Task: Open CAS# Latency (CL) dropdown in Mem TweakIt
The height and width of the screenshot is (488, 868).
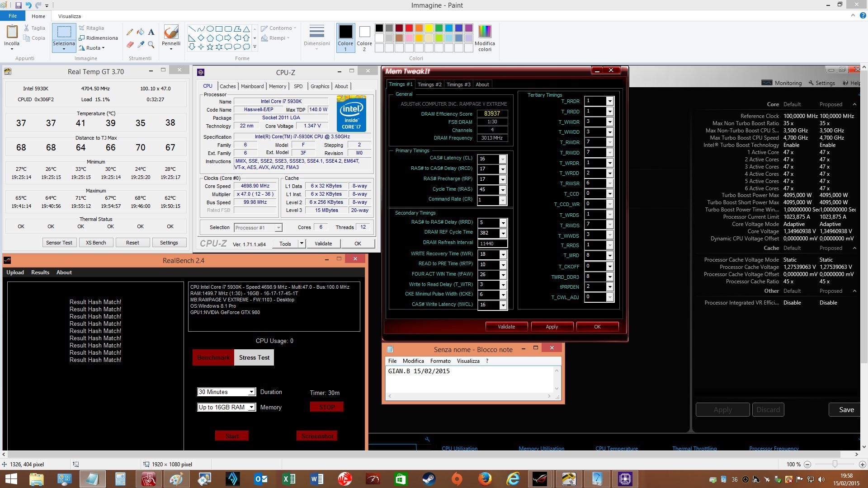Action: (x=503, y=159)
